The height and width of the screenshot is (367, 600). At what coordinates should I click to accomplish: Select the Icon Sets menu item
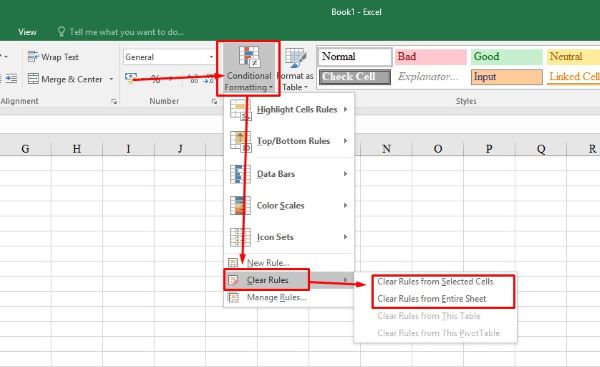[x=289, y=237]
